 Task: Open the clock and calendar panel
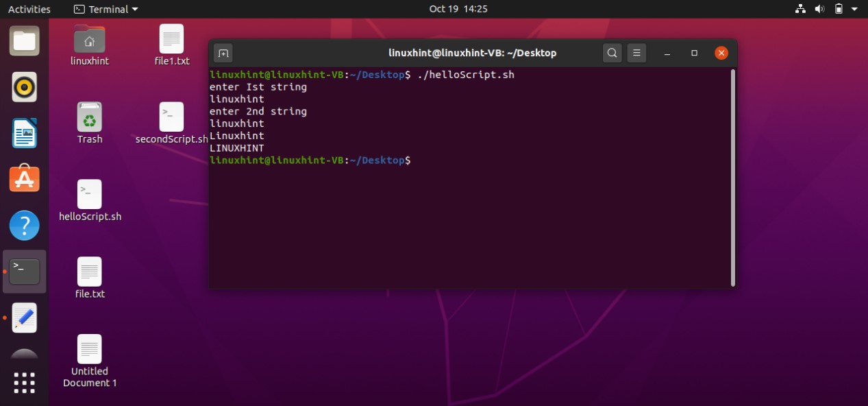click(x=458, y=9)
